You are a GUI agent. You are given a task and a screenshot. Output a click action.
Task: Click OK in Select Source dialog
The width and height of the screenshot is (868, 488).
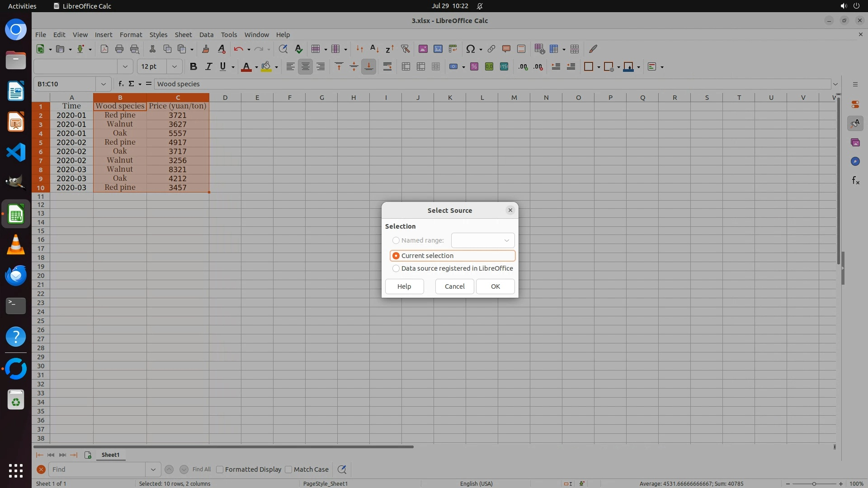pyautogui.click(x=495, y=286)
